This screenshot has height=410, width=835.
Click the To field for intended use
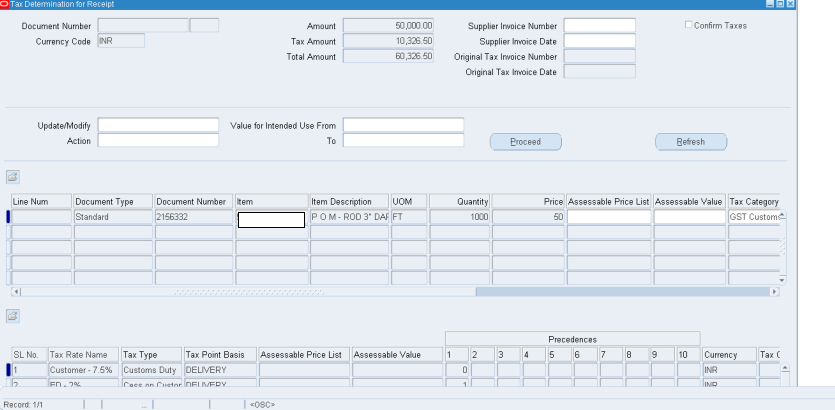(403, 141)
